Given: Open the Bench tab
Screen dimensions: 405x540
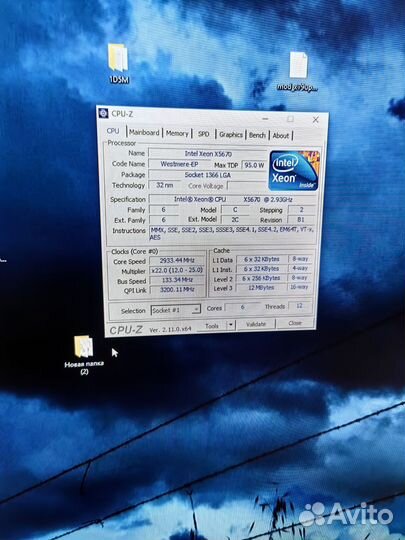Looking at the screenshot, I should pyautogui.click(x=257, y=135).
